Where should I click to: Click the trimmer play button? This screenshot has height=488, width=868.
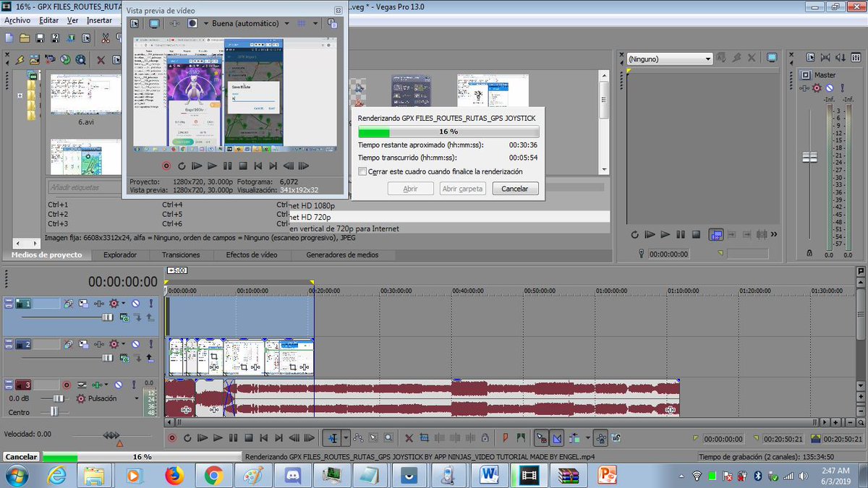pyautogui.click(x=665, y=234)
